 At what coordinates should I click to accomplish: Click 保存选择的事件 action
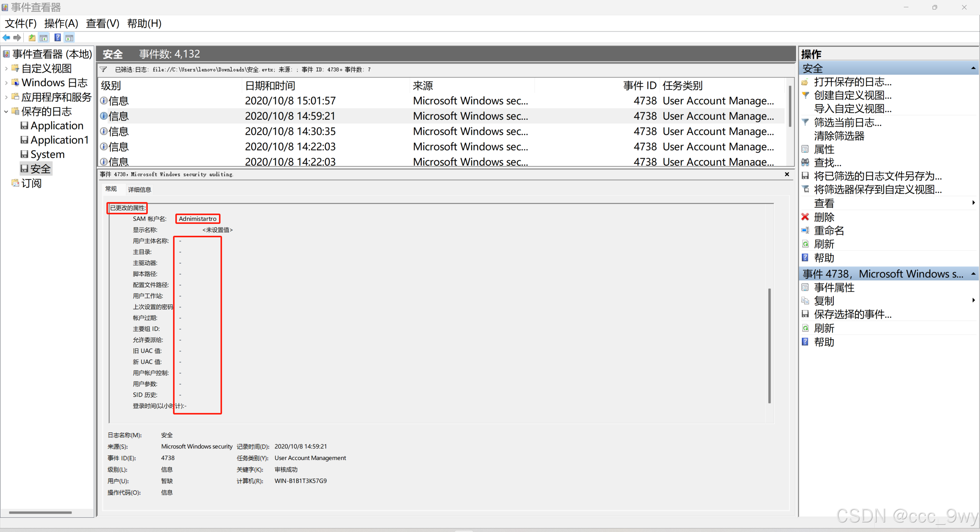pyautogui.click(x=853, y=314)
